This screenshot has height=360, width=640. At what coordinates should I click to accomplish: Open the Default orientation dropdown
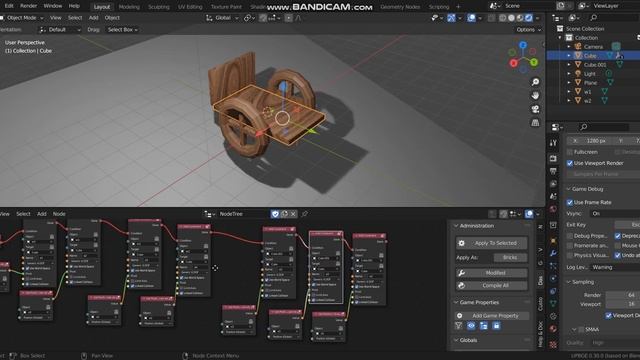(60, 30)
